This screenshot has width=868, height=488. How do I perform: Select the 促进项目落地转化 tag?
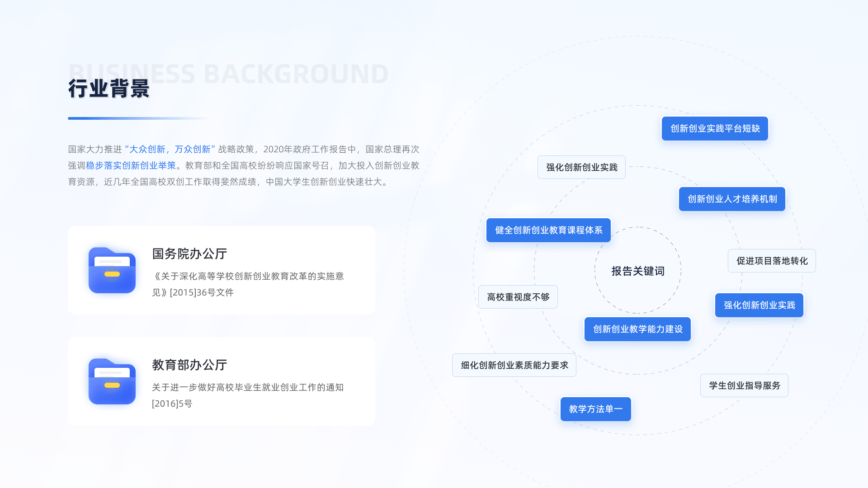click(772, 261)
